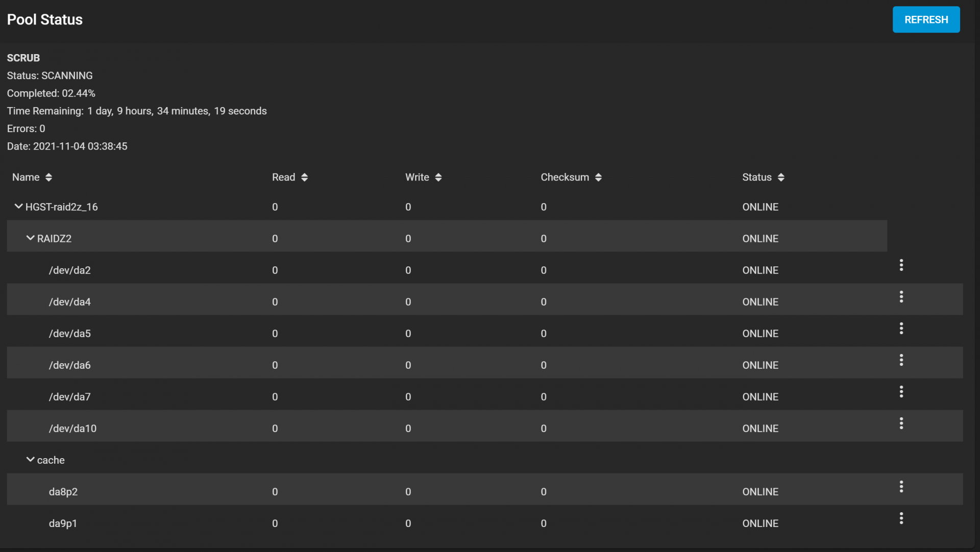Open options menu for da8p2

tap(901, 487)
